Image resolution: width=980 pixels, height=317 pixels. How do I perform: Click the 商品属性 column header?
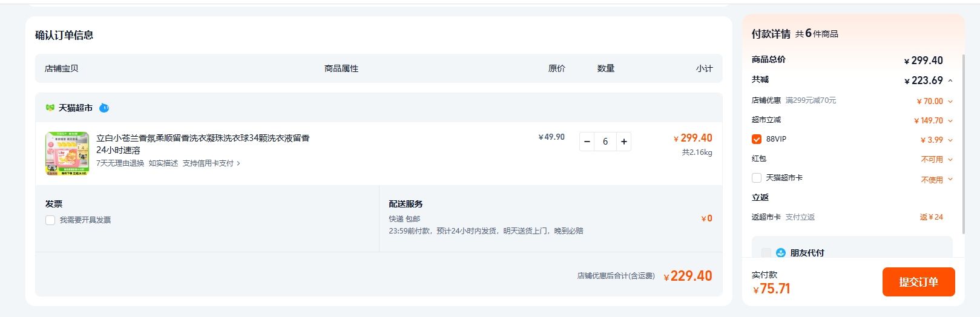pos(341,68)
